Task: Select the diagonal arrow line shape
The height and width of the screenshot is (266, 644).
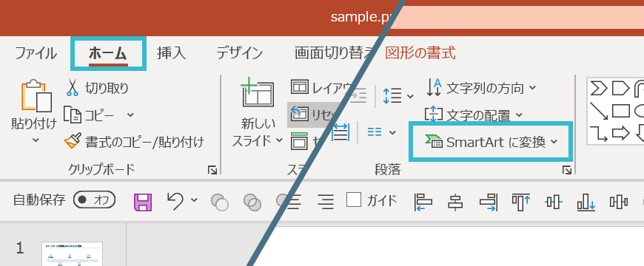Action: [599, 111]
